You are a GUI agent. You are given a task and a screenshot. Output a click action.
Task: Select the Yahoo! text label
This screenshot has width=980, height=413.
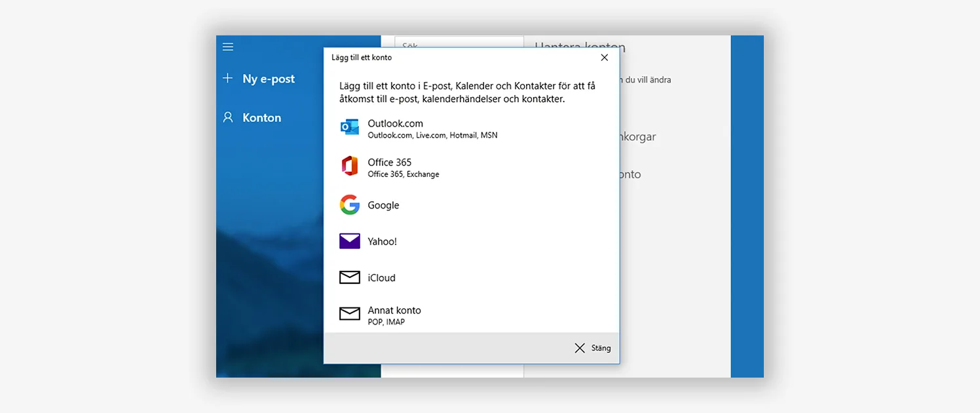click(x=382, y=241)
